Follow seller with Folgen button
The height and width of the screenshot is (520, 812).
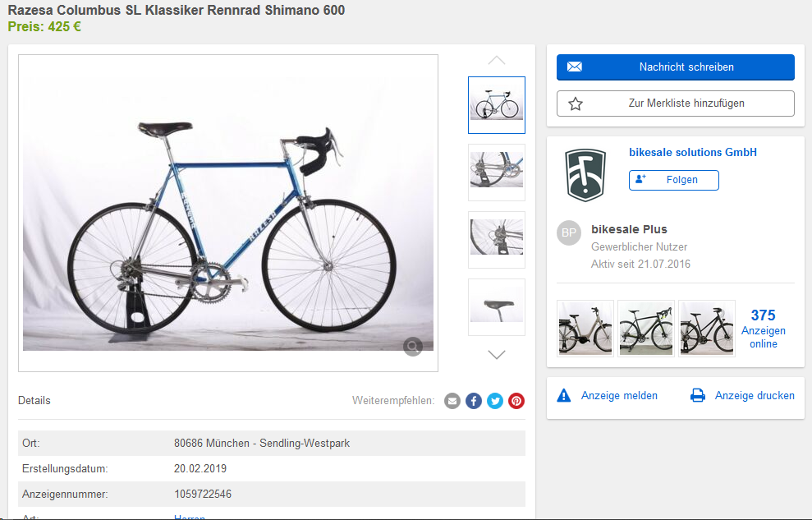673,180
